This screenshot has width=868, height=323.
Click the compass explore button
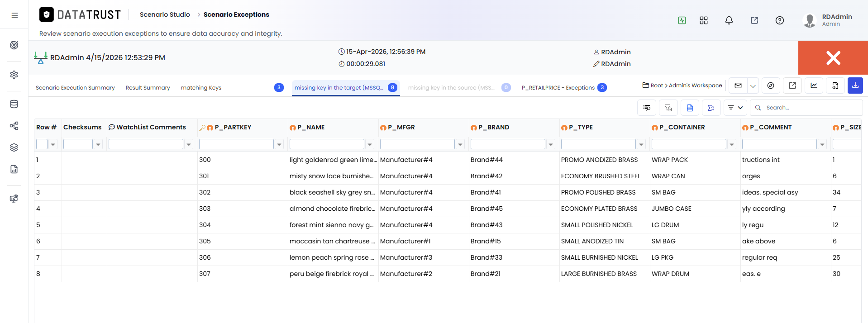point(771,85)
